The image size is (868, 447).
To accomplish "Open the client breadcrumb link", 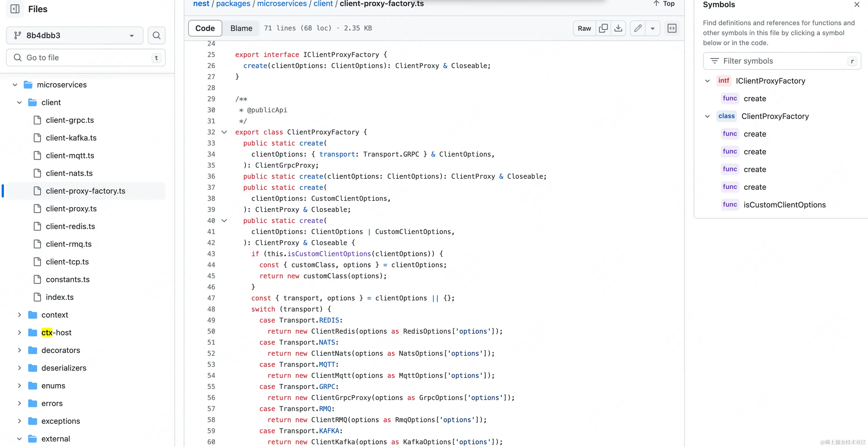I will (x=323, y=4).
